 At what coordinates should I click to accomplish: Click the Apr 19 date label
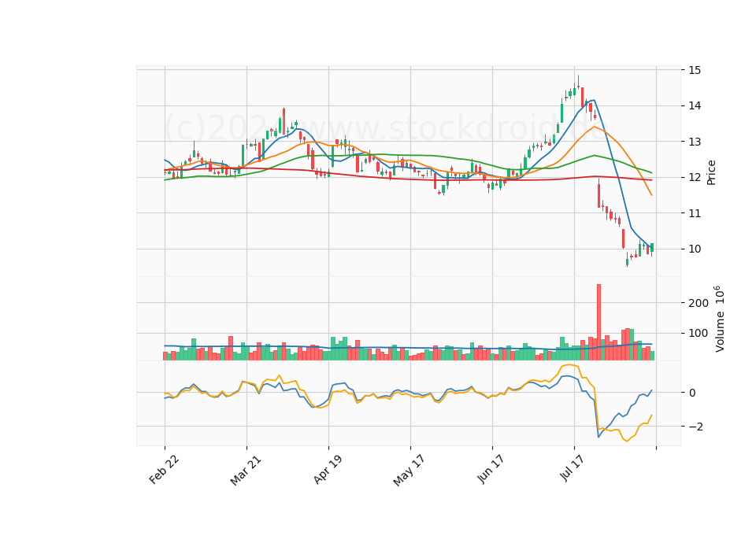328,469
